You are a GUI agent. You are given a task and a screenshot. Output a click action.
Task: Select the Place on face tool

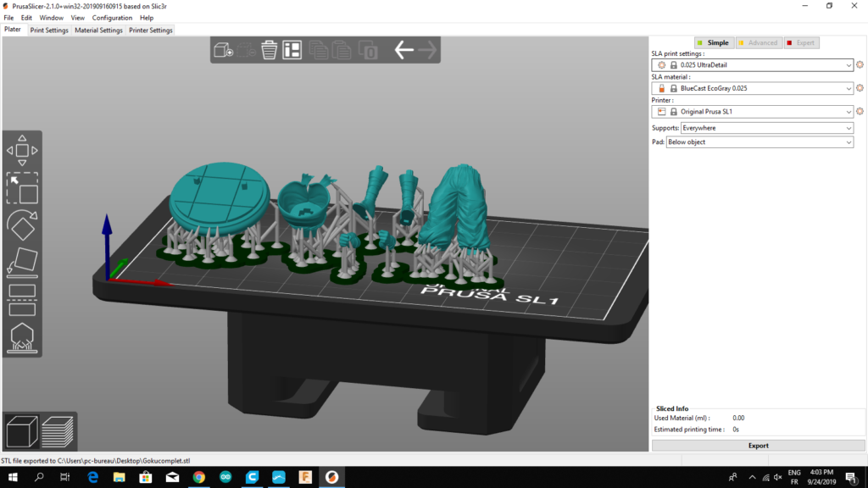[x=22, y=263]
